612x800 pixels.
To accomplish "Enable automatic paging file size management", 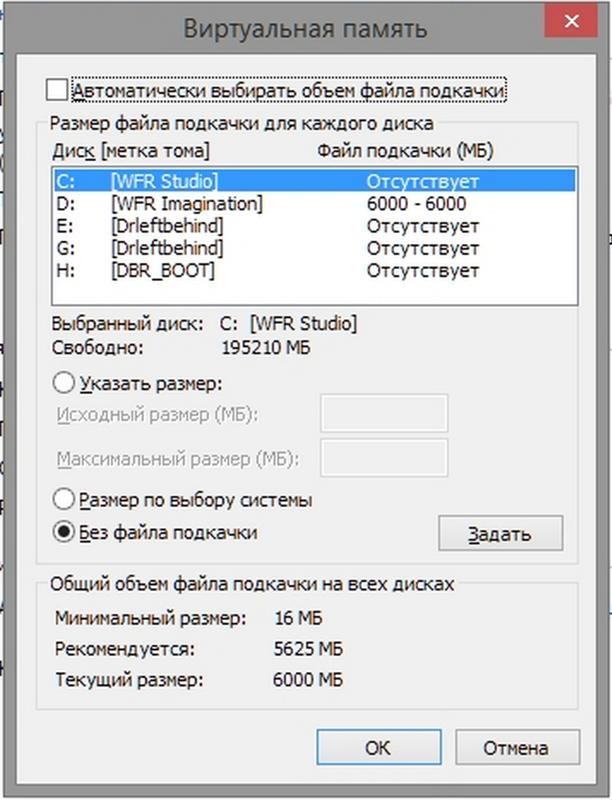I will tap(58, 89).
